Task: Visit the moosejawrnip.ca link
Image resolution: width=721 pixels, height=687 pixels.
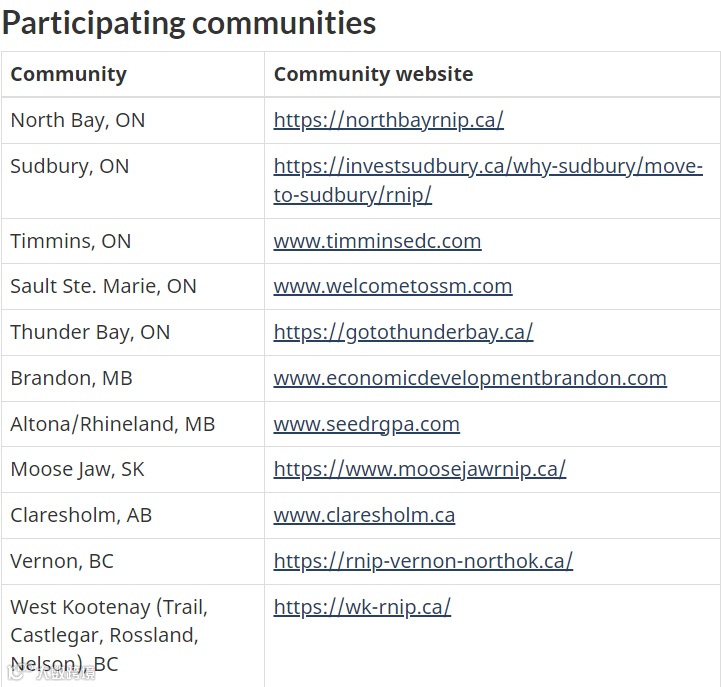Action: [419, 469]
